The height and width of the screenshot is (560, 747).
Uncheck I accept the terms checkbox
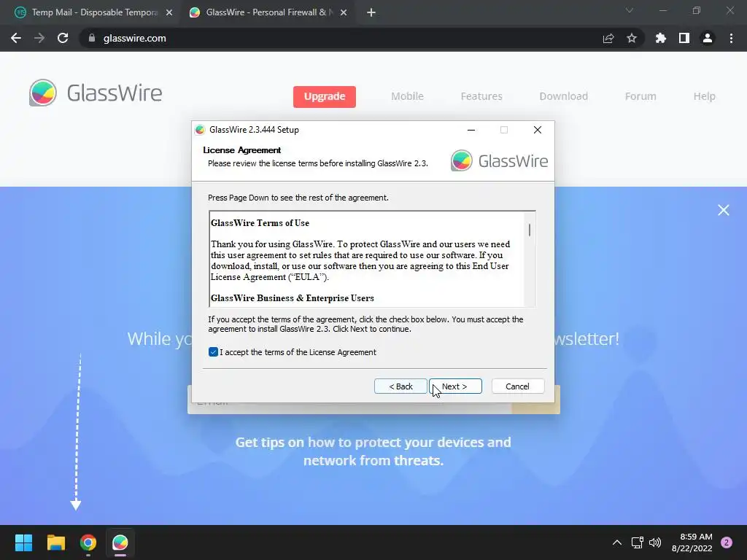[x=213, y=352]
